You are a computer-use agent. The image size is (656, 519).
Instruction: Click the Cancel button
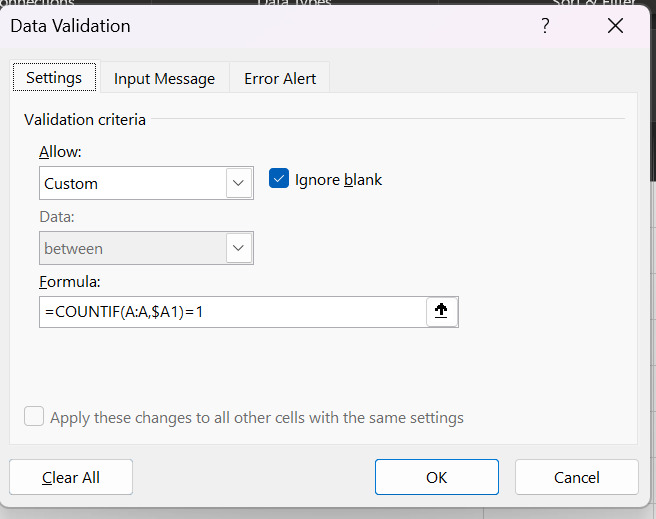576,477
